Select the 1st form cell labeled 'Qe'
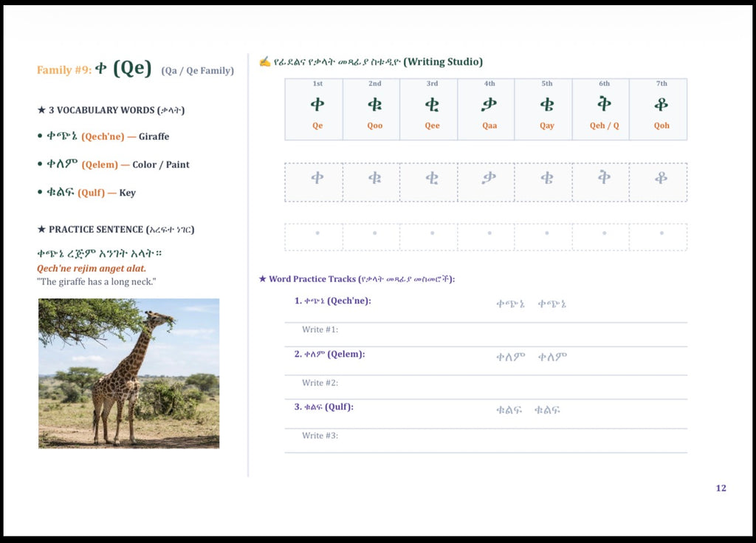The width and height of the screenshot is (756, 543). pyautogui.click(x=314, y=109)
